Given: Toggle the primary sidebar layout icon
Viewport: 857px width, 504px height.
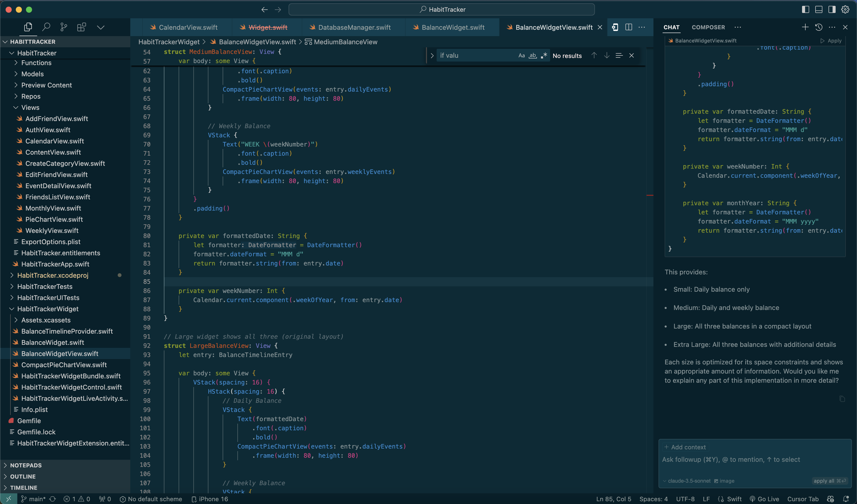Looking at the screenshot, I should pyautogui.click(x=805, y=9).
